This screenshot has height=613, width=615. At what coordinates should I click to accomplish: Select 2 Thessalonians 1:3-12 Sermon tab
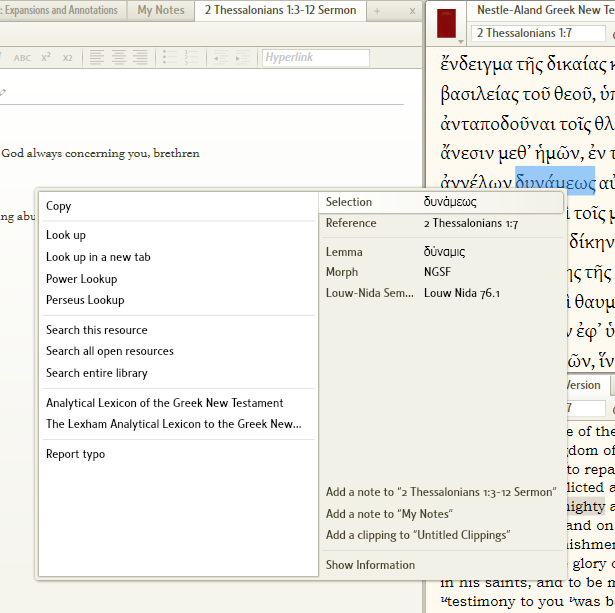point(280,10)
